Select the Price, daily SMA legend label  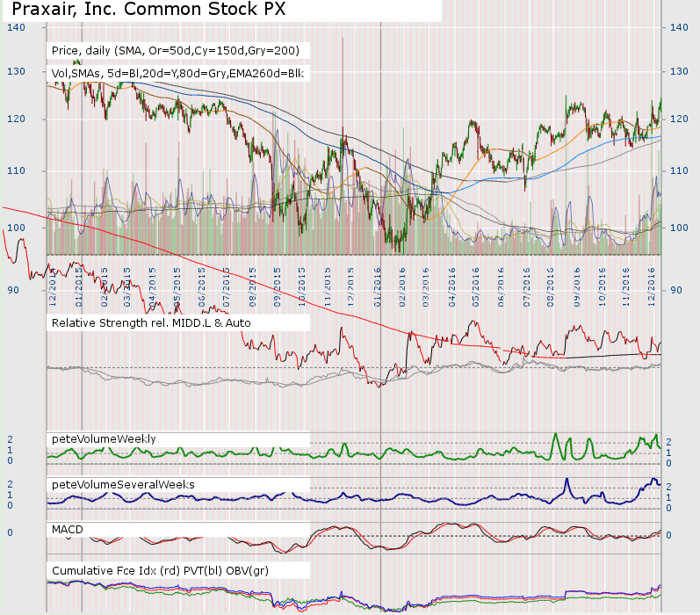[x=176, y=51]
